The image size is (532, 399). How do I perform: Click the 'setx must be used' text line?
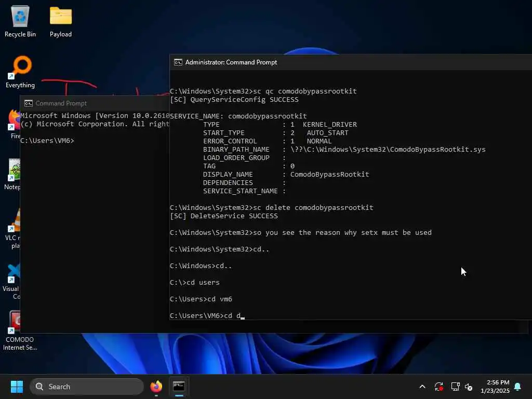[x=301, y=233]
